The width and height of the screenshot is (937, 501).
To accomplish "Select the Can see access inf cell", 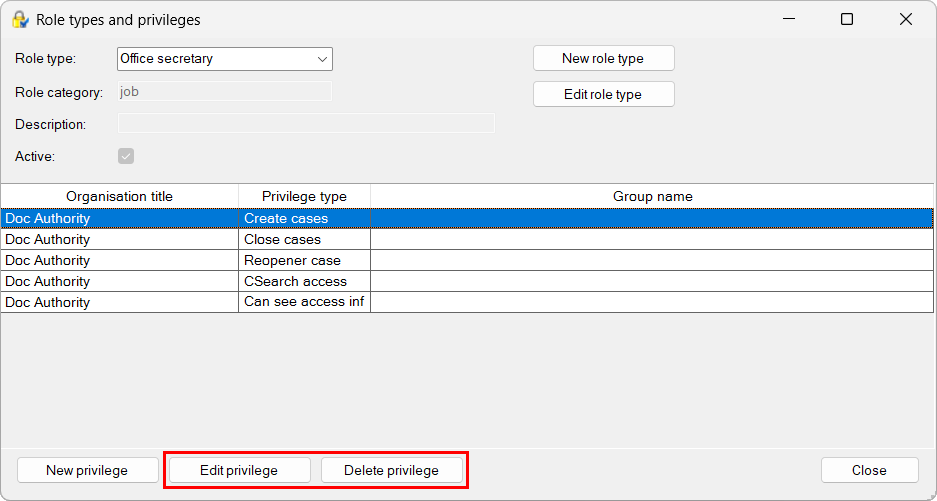I will point(304,302).
